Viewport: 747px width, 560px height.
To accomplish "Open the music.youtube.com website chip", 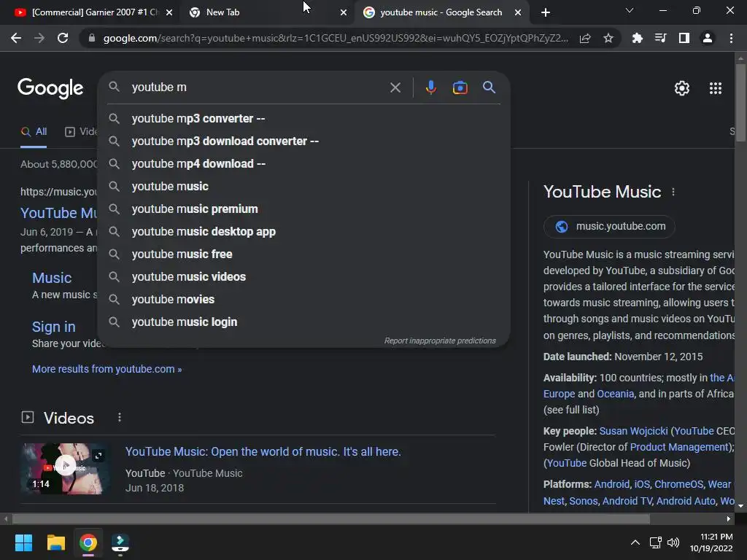I will [609, 226].
